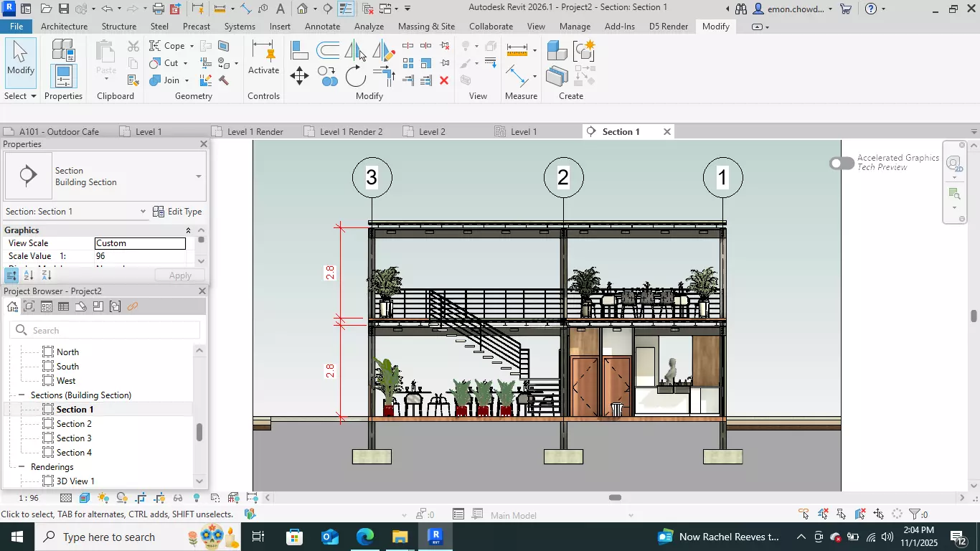This screenshot has width=980, height=551.
Task: Click the Split Element tool
Action: coord(407,46)
